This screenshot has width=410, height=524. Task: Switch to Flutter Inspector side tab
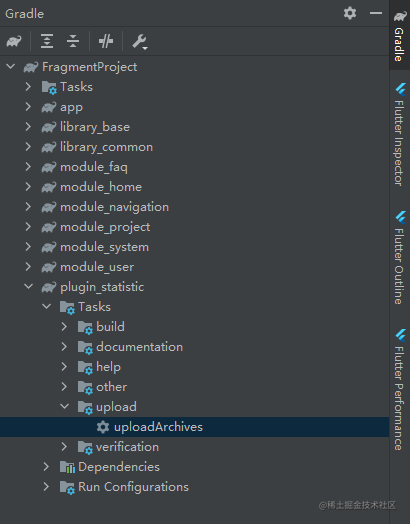400,135
